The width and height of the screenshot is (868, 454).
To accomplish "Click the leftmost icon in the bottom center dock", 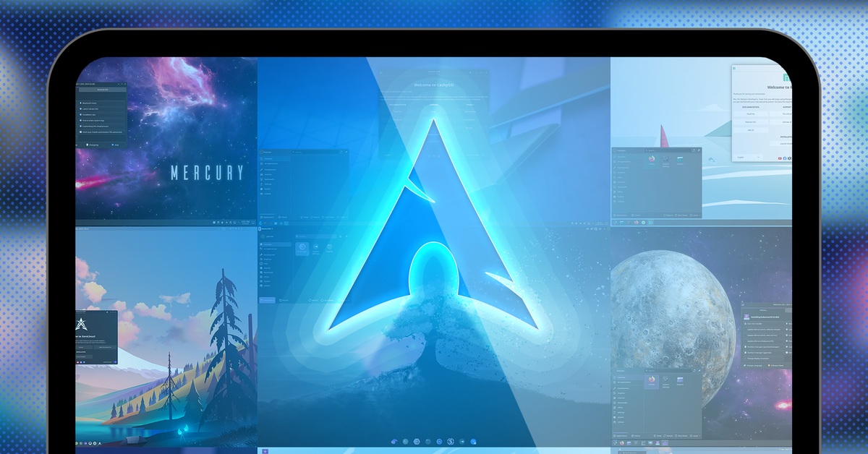I will (x=394, y=441).
